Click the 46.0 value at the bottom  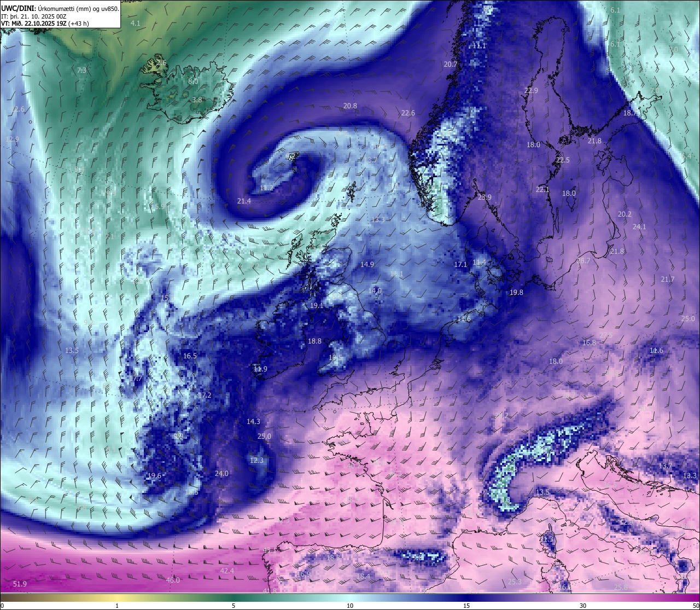coord(173,580)
